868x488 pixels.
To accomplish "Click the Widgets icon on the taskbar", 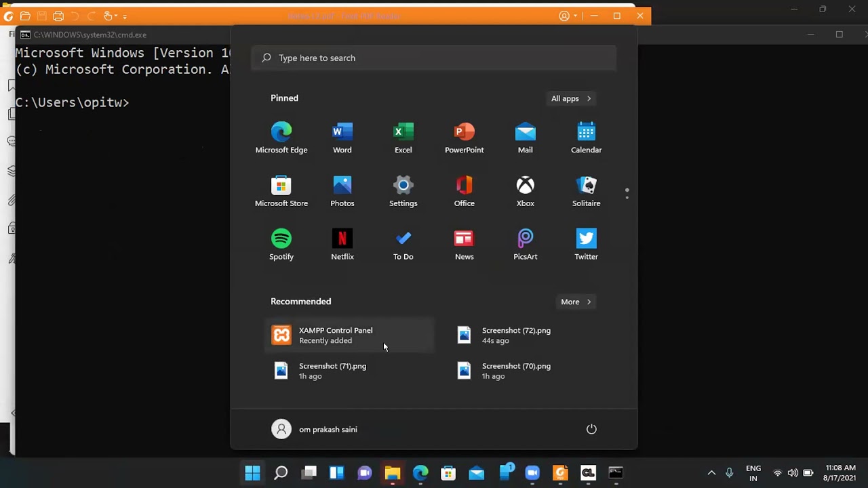I will pos(336,472).
